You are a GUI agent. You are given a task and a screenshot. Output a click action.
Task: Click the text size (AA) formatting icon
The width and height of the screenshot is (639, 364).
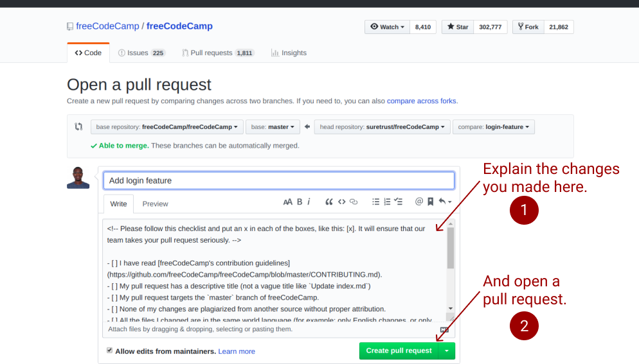(288, 202)
